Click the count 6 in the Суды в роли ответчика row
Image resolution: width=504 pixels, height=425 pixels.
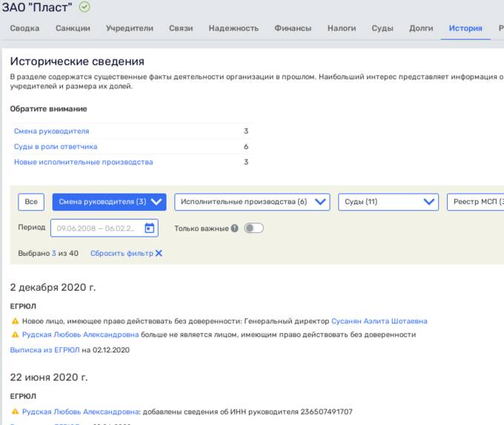tap(246, 147)
